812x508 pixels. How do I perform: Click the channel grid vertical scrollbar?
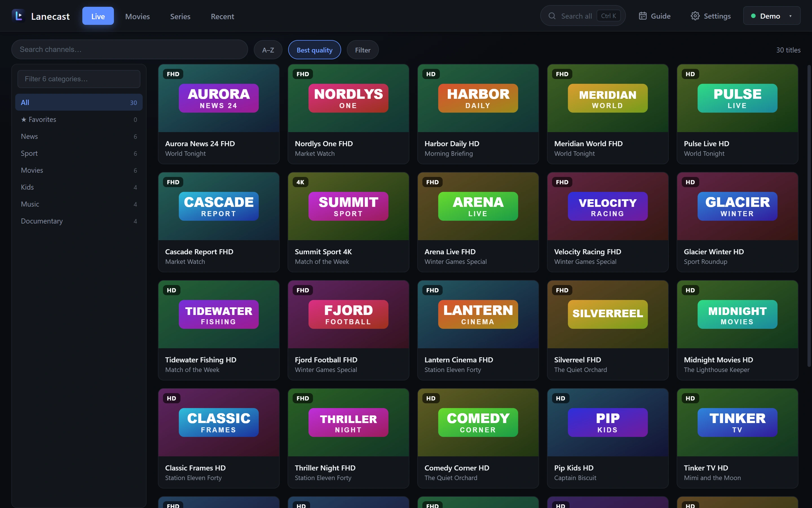(x=809, y=215)
